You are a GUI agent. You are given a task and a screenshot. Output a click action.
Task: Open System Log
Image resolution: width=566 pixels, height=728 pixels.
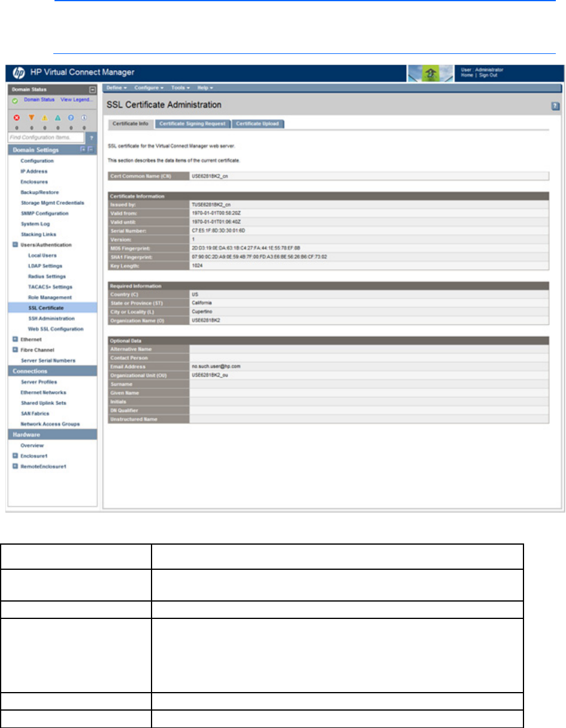tap(35, 224)
